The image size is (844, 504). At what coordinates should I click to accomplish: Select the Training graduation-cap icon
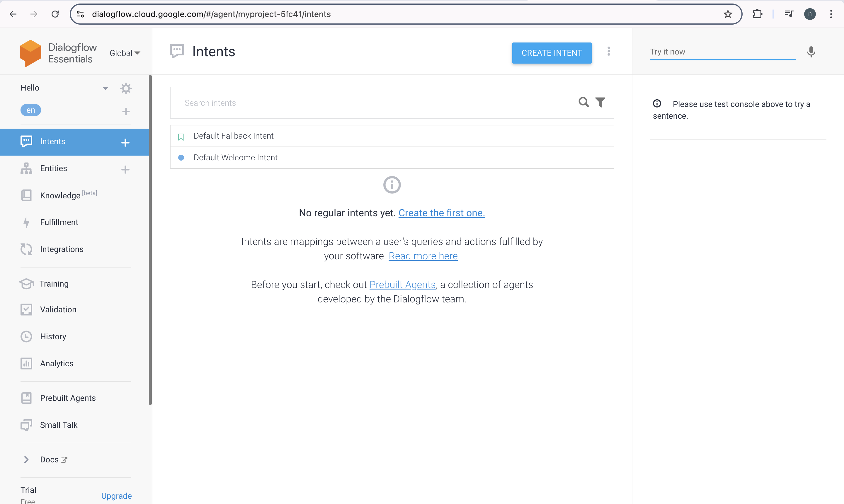click(x=26, y=284)
